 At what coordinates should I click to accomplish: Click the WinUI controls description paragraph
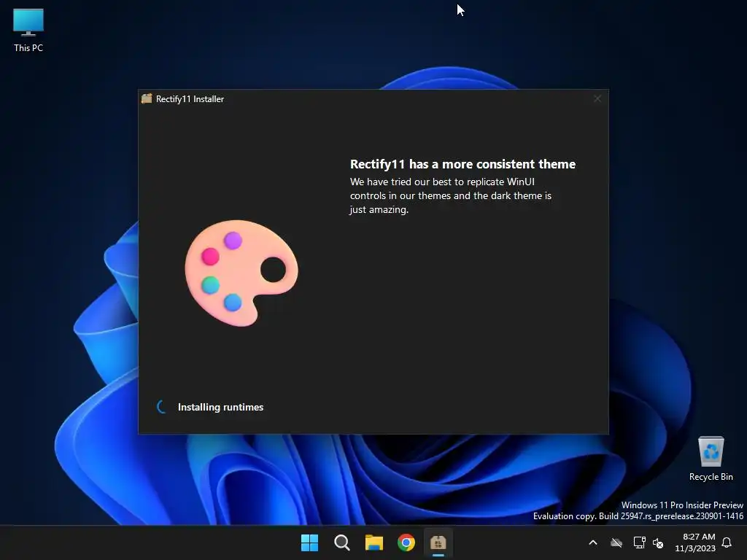point(450,195)
